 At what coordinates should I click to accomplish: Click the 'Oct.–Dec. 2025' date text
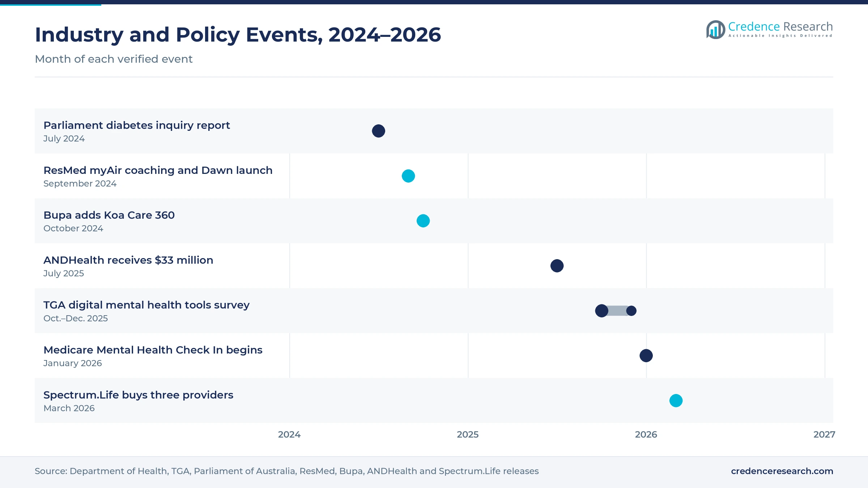click(x=76, y=318)
